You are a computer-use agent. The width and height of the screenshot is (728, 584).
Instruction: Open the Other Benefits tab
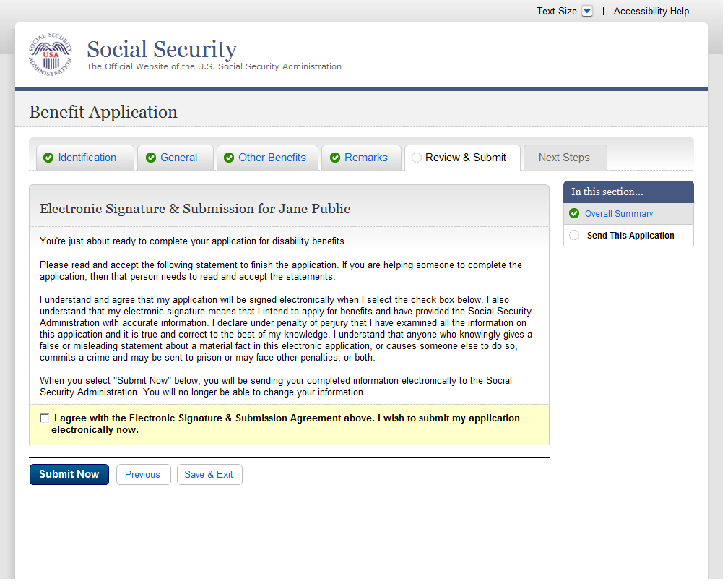(272, 158)
